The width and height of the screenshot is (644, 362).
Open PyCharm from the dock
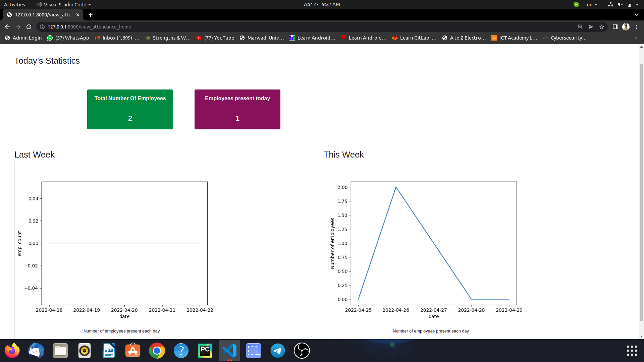point(205,351)
